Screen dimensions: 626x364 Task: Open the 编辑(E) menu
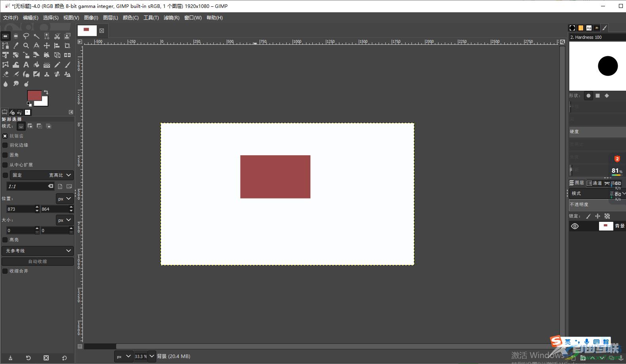click(x=31, y=18)
